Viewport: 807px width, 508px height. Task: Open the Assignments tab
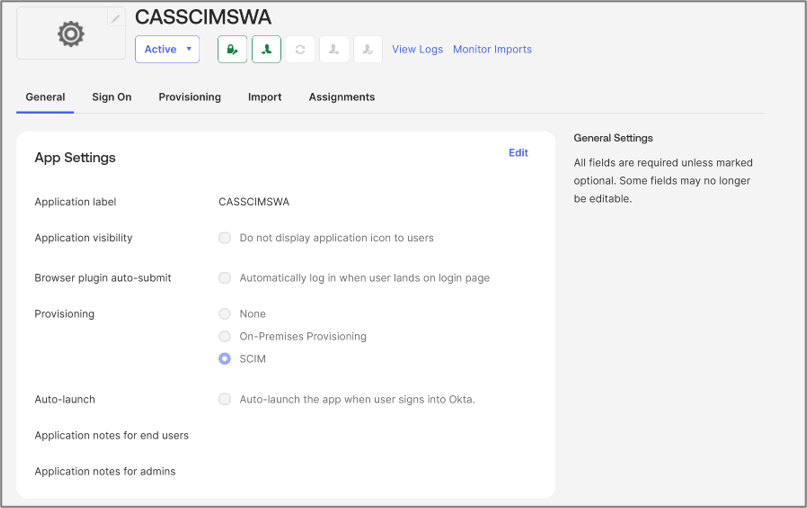click(x=342, y=97)
